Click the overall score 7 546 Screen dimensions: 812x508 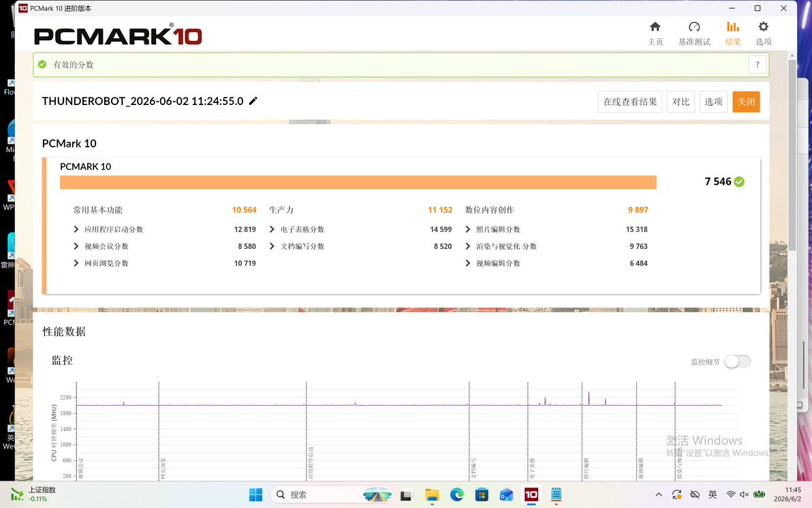[718, 181]
